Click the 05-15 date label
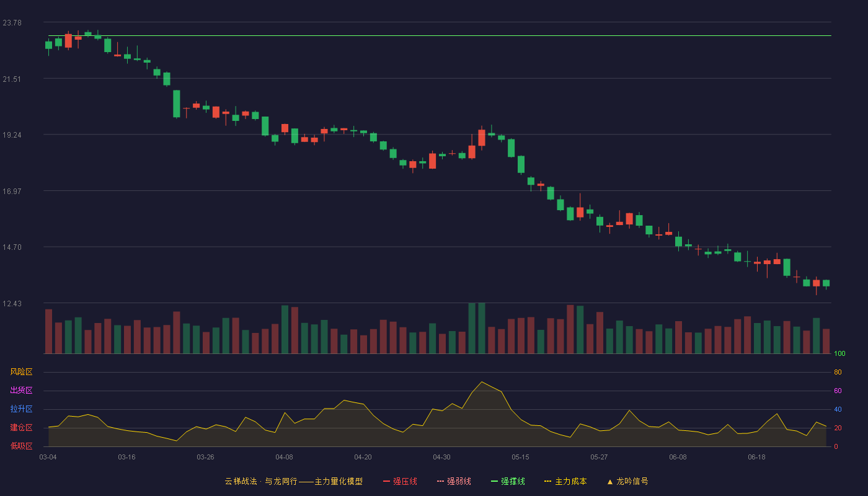Viewport: 868px width, 496px height. tap(520, 457)
